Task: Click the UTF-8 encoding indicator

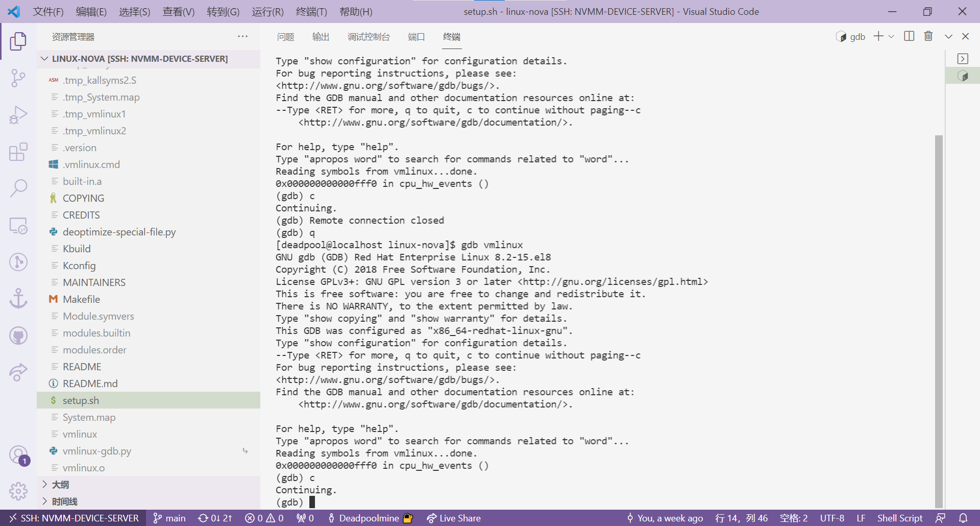Action: coord(832,518)
